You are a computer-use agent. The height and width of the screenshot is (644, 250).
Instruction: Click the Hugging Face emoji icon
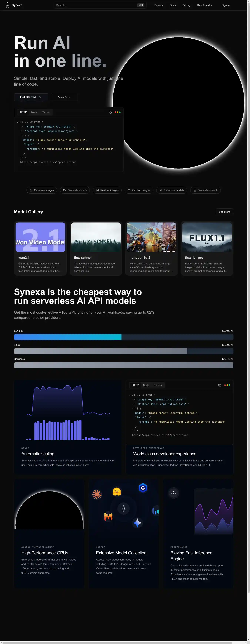pyautogui.click(x=117, y=492)
